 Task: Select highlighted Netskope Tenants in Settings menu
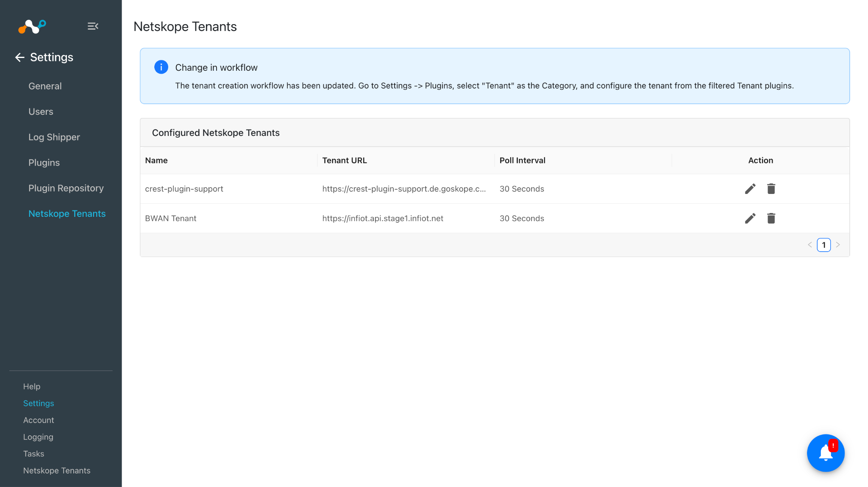tap(67, 213)
